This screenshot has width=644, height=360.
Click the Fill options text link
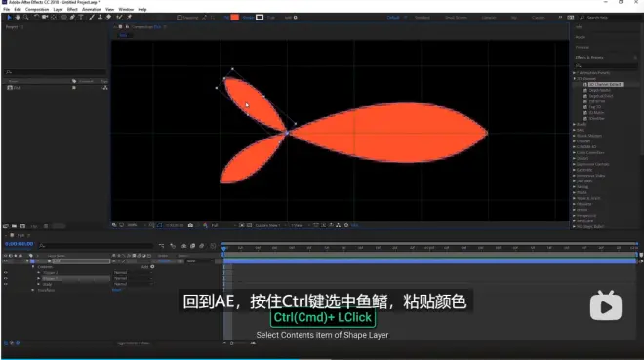226,18
